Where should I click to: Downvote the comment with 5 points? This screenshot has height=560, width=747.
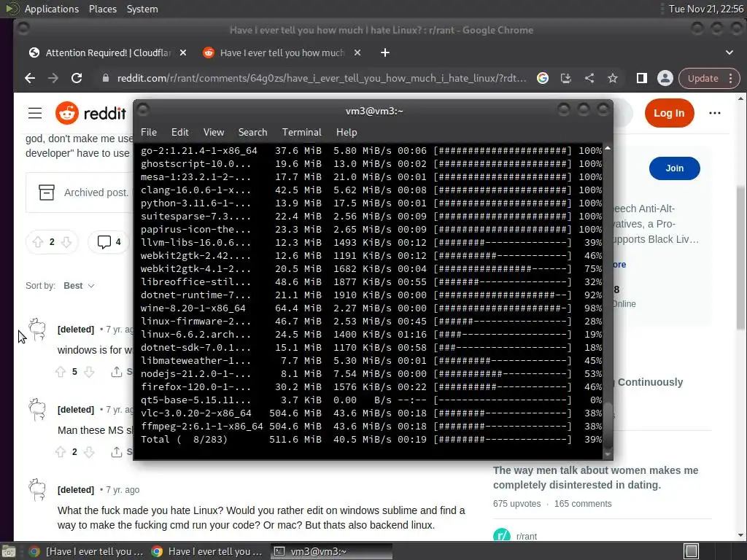coord(89,372)
